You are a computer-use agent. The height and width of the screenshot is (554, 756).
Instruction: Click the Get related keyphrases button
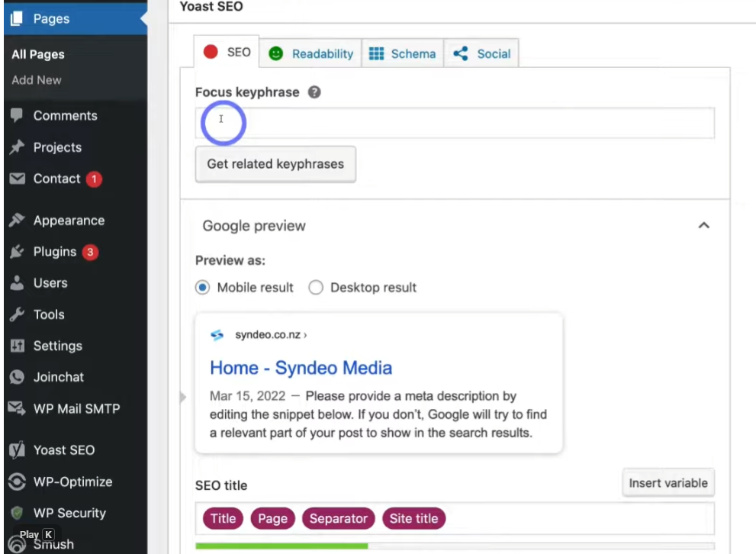click(276, 164)
